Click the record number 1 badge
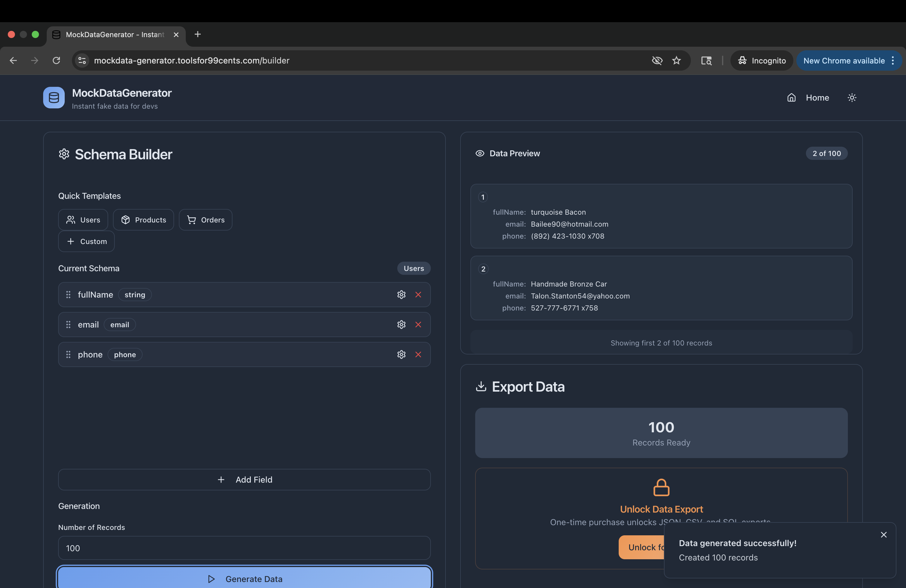Image resolution: width=906 pixels, height=588 pixels. pyautogui.click(x=483, y=197)
